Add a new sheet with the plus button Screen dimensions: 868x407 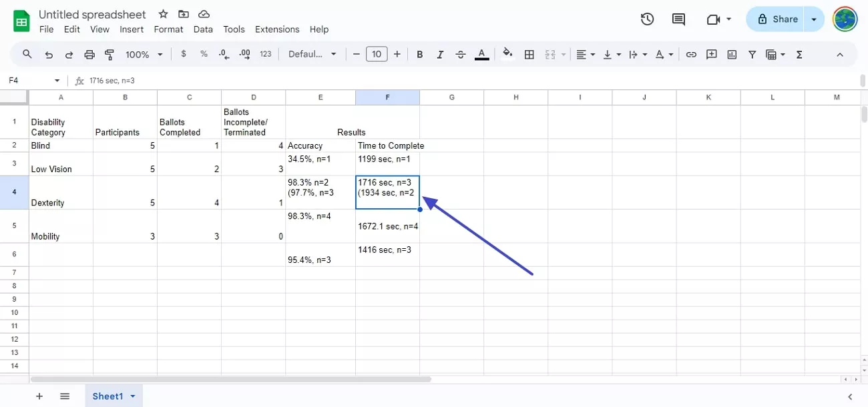39,396
